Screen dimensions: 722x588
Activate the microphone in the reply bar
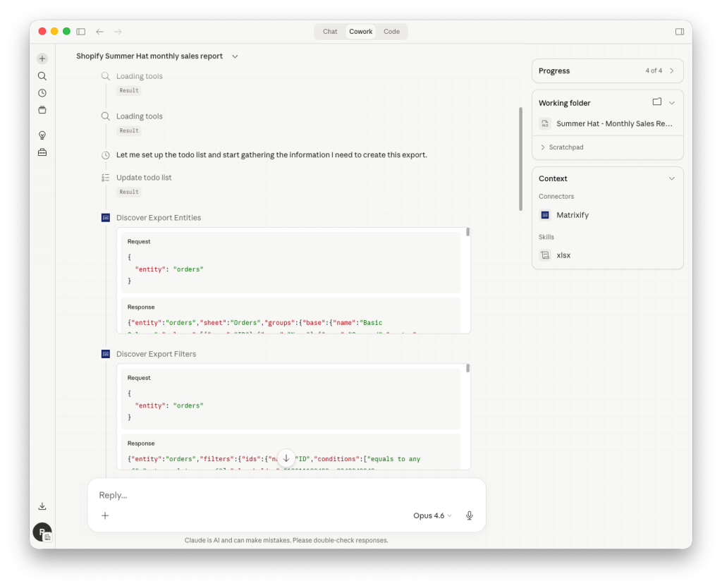tap(469, 515)
